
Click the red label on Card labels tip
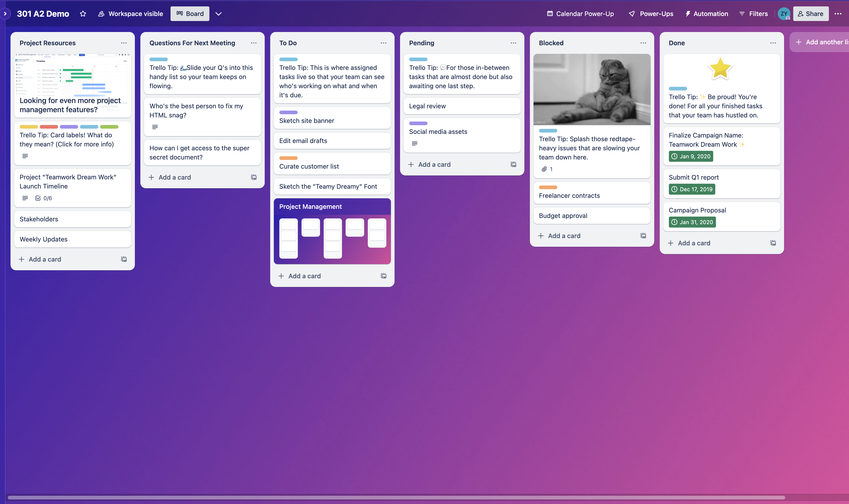[x=49, y=127]
